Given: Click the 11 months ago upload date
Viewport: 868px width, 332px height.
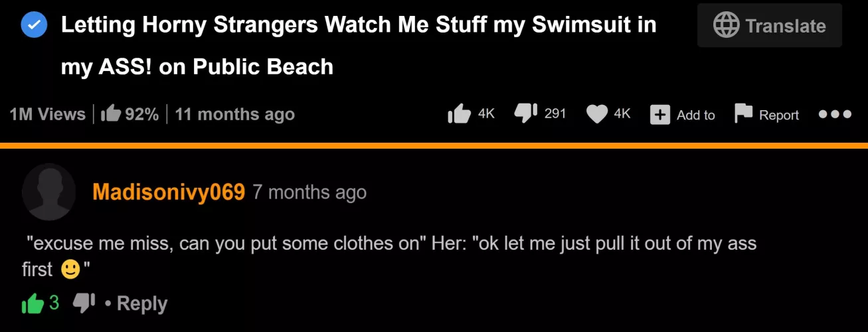Looking at the screenshot, I should pyautogui.click(x=235, y=114).
